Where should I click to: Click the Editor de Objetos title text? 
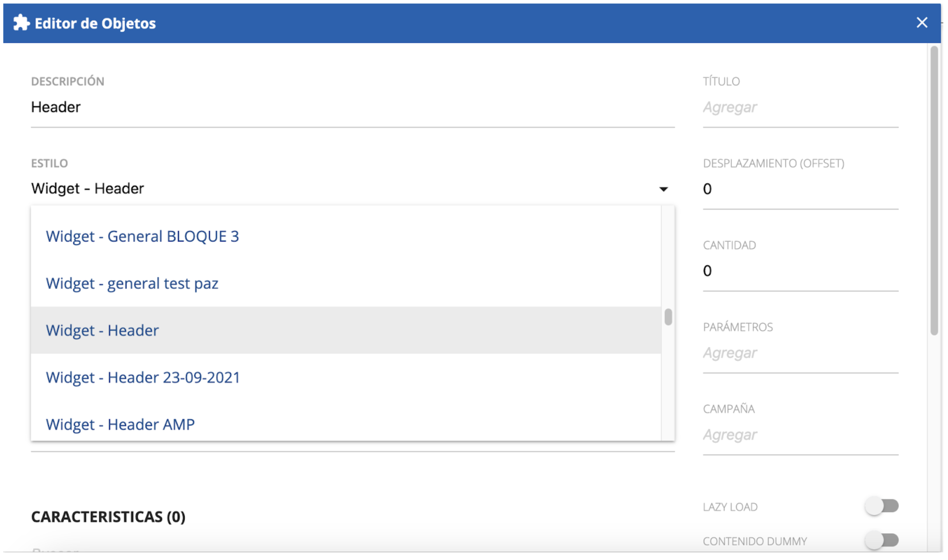[x=95, y=23]
